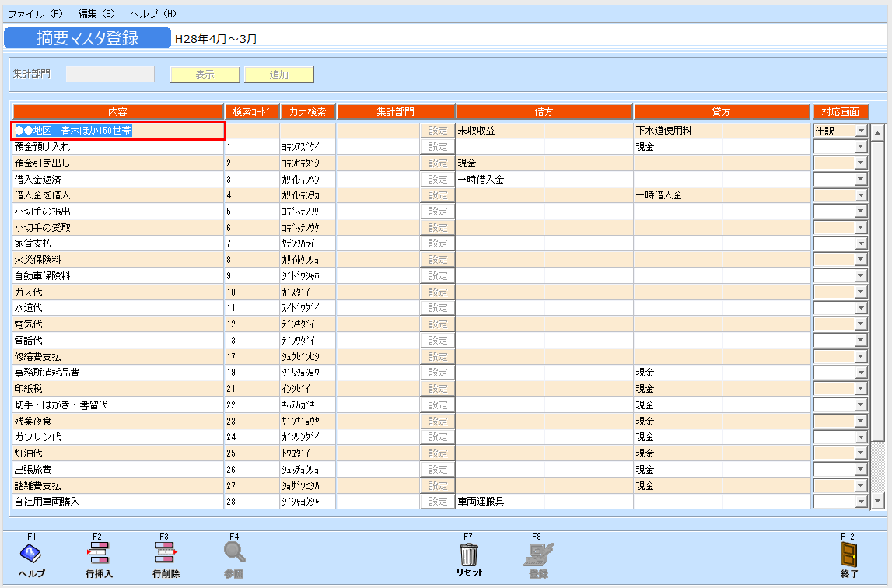Expand 対応画面 dropdown in 自社用車両購入 row
Screen dimensions: 892x588
[x=860, y=502]
